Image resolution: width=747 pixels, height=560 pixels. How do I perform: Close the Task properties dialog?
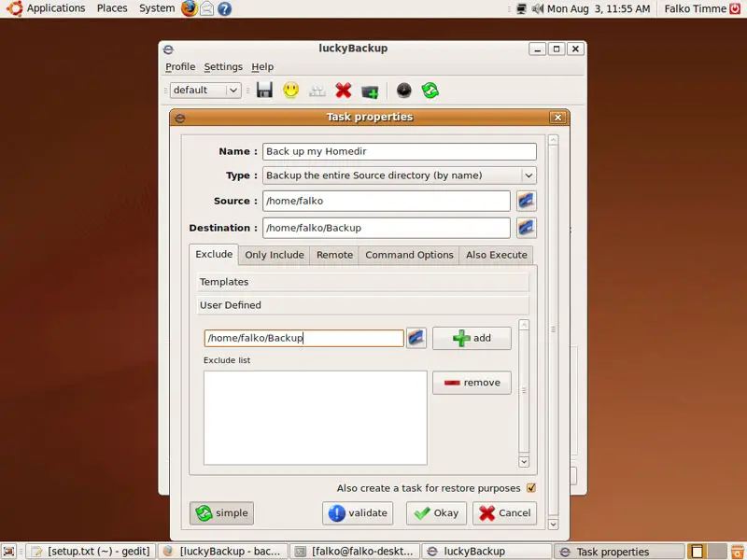pos(557,118)
